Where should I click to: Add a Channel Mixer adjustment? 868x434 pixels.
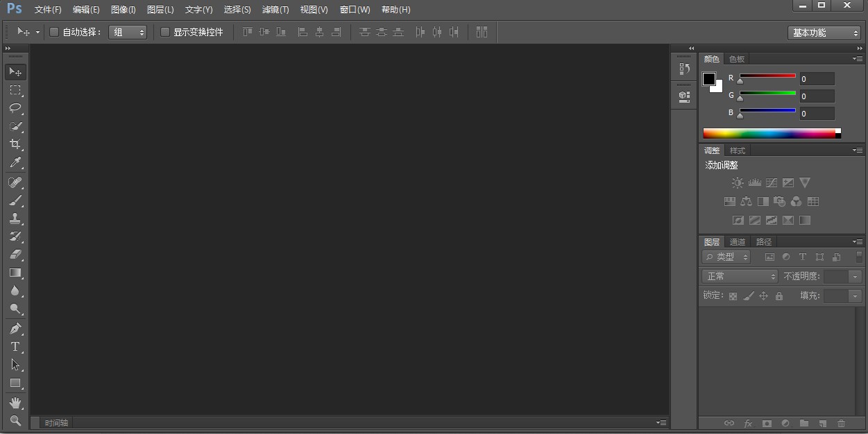pyautogui.click(x=797, y=202)
